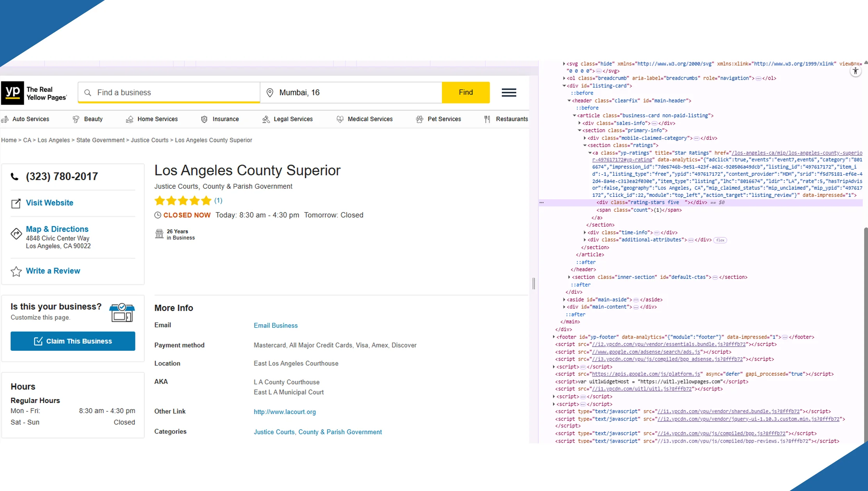Click the Beauty category icon

(76, 119)
